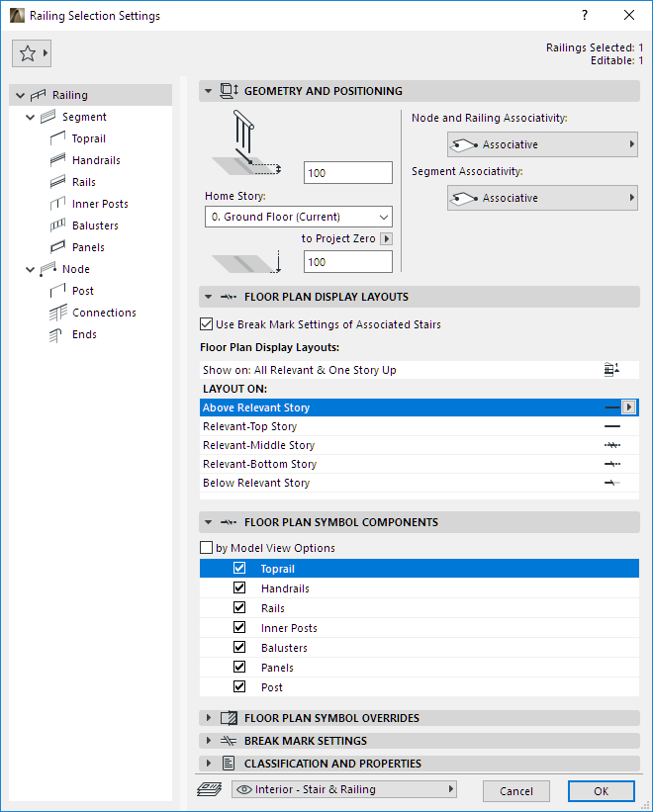Click the Post node icon
The height and width of the screenshot is (812, 653).
(x=57, y=291)
